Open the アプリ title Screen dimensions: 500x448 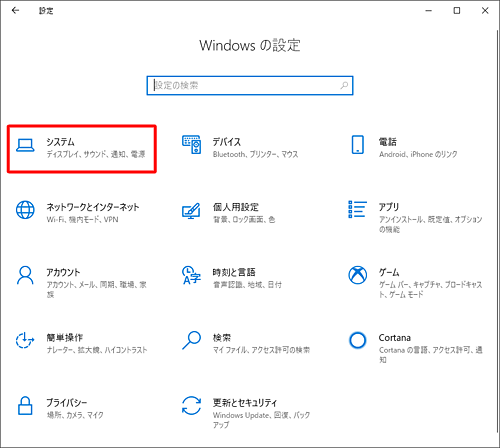[389, 207]
